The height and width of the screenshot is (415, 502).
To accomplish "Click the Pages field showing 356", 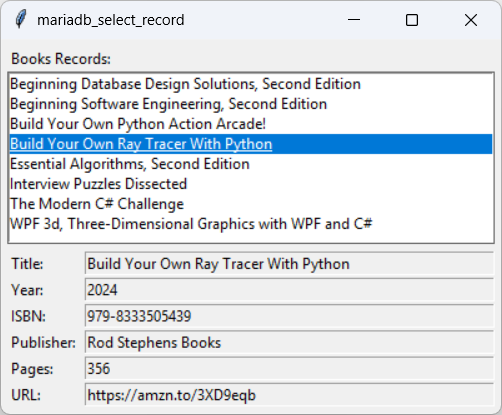I will (x=289, y=369).
